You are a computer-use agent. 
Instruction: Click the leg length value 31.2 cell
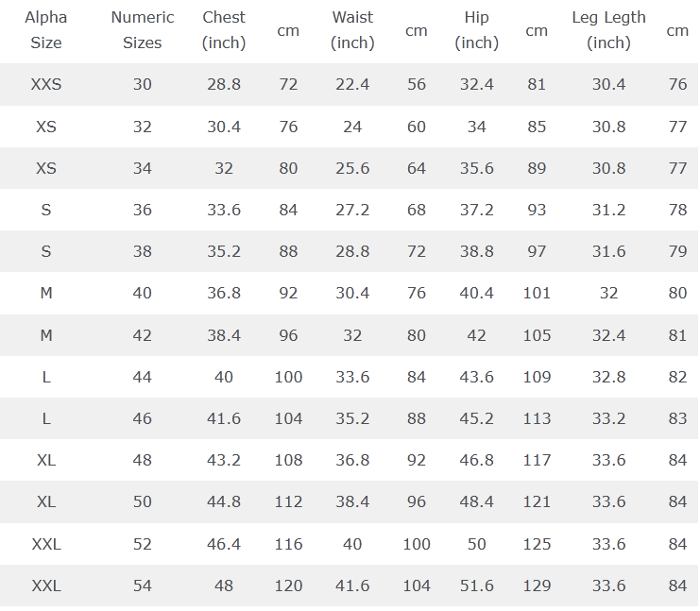tap(609, 210)
